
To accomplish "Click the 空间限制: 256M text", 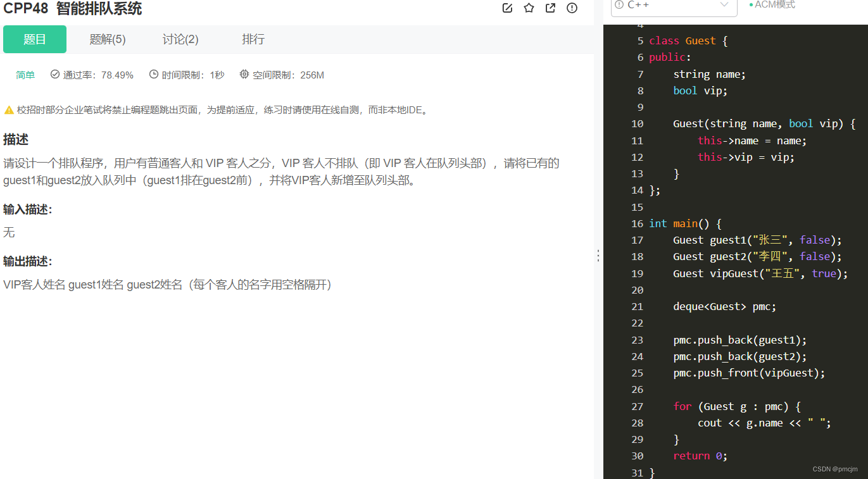I will (x=288, y=75).
